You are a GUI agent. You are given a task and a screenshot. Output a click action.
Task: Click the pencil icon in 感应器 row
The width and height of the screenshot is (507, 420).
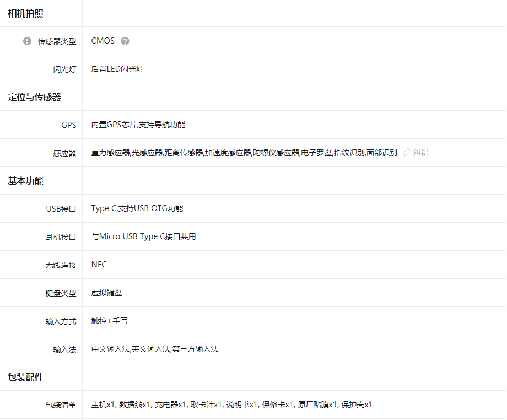coord(407,153)
